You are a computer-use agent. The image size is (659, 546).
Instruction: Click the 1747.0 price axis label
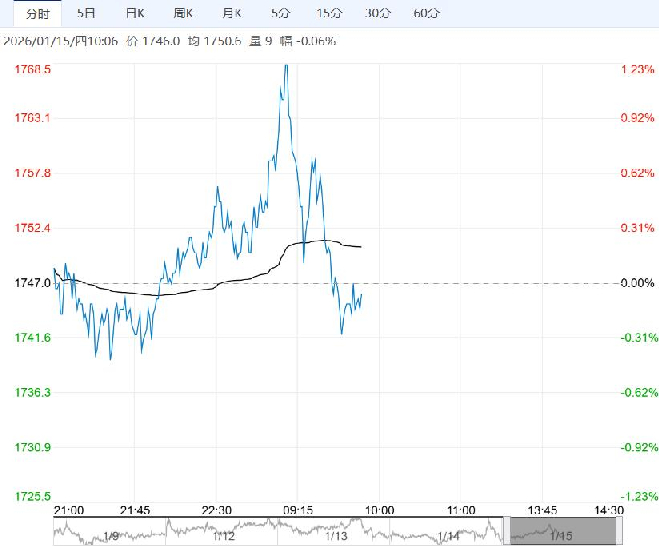pos(32,283)
